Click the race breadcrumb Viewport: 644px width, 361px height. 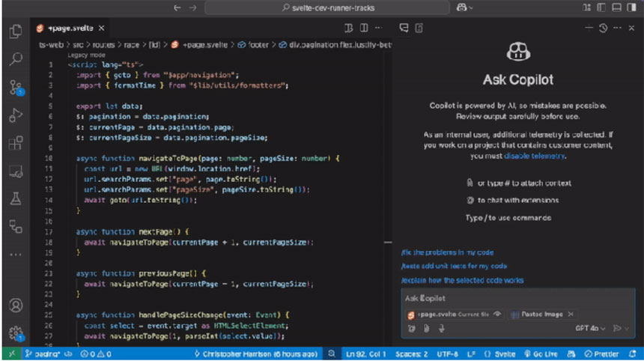(132, 45)
